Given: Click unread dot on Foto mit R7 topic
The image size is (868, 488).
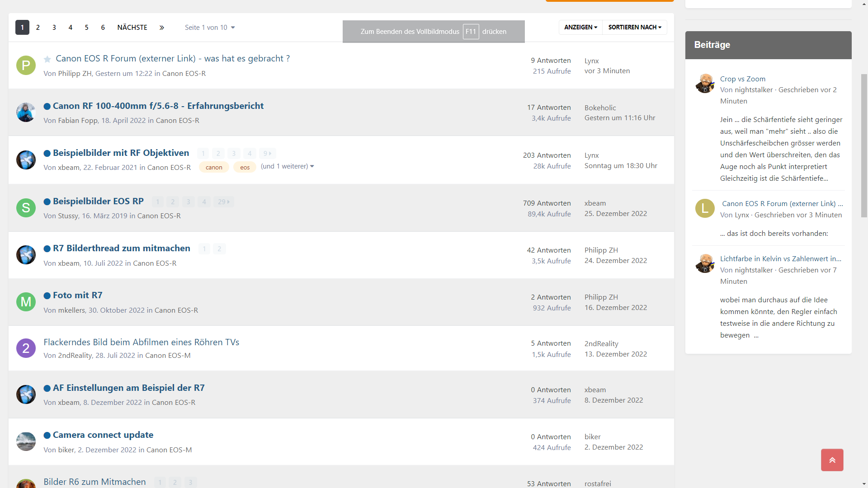Looking at the screenshot, I should click(x=47, y=296).
